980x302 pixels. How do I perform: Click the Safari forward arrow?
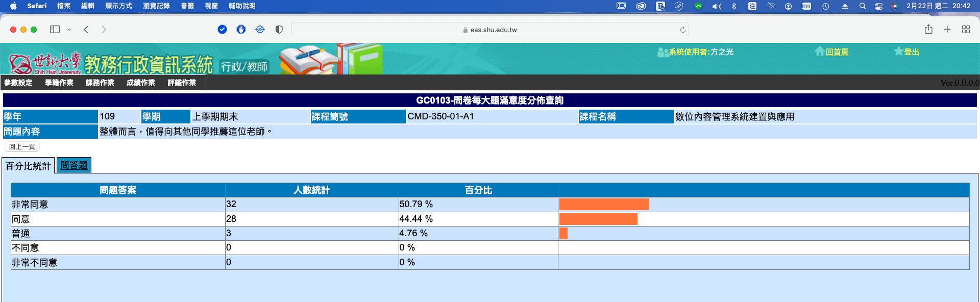click(x=104, y=30)
